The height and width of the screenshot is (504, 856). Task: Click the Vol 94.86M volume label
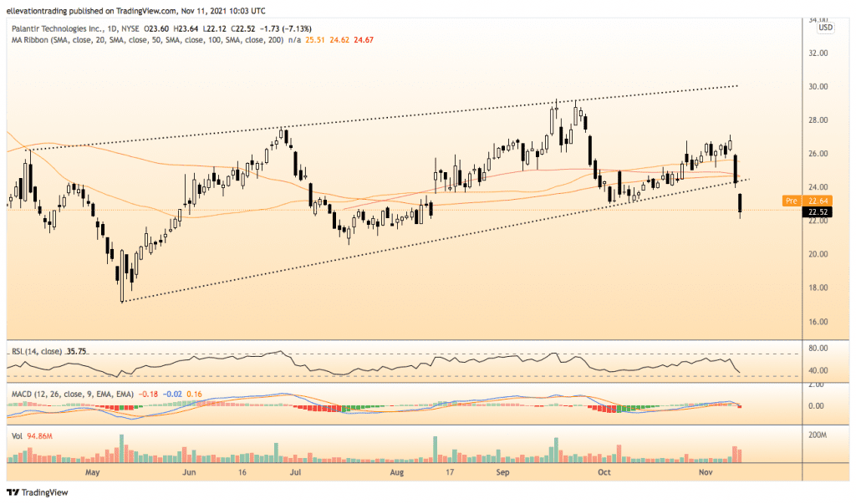click(x=32, y=435)
